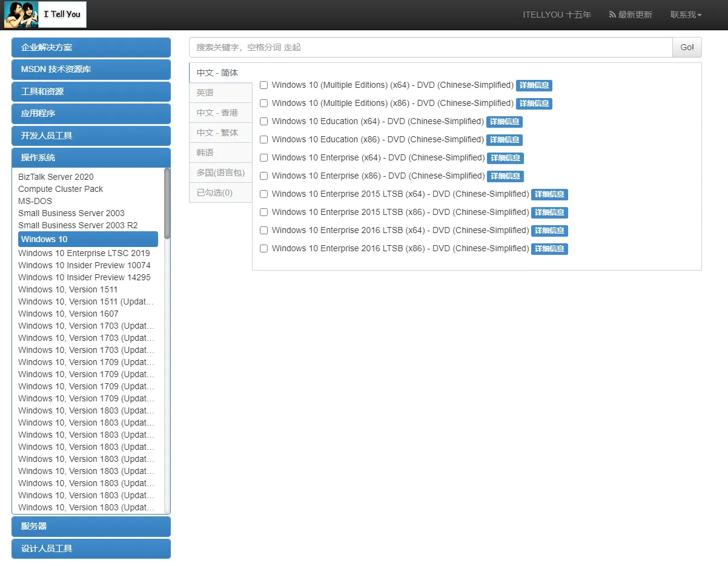This screenshot has height=566, width=728.
Task: Switch to the 英语 language tab
Action: (x=220, y=93)
